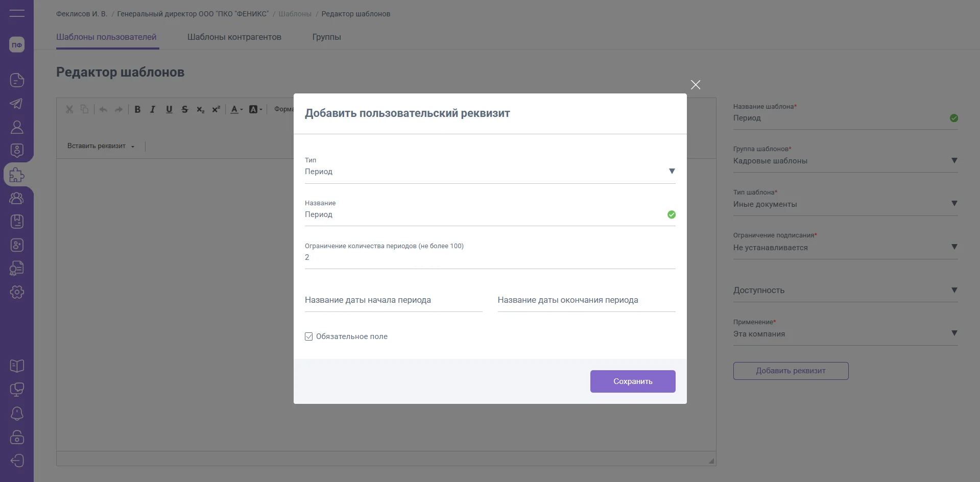Toggle bold formatting in editor toolbar
Image resolution: width=980 pixels, height=482 pixels.
tap(137, 109)
